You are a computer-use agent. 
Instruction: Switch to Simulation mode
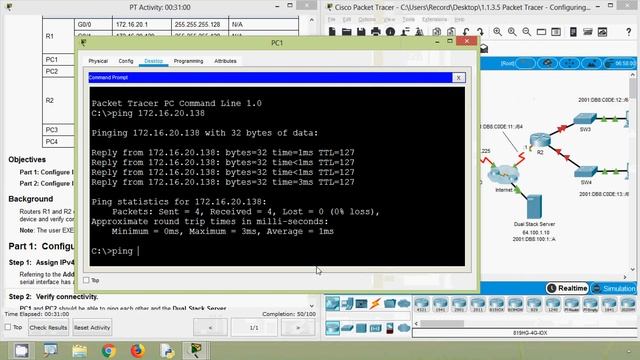613,288
